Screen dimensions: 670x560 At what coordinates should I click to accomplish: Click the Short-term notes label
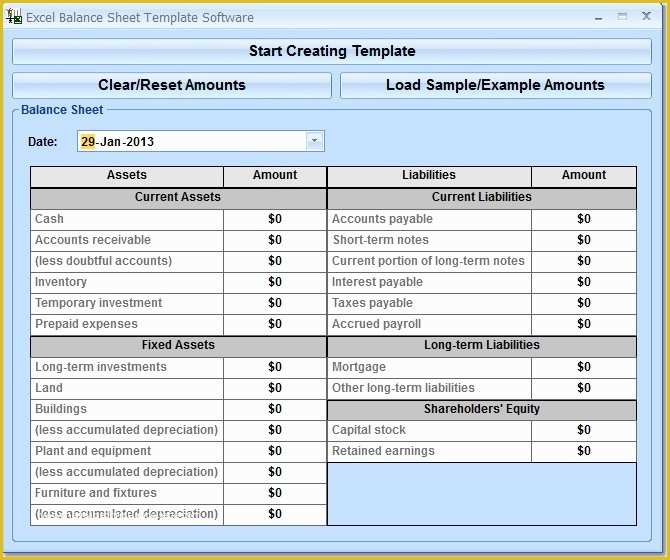click(380, 240)
